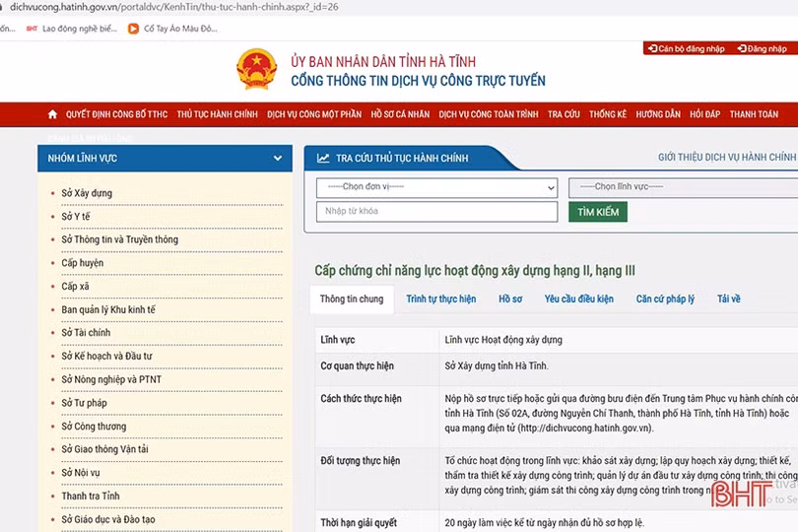Open the Tra cứu menu item
This screenshot has height=532, width=798.
564,114
